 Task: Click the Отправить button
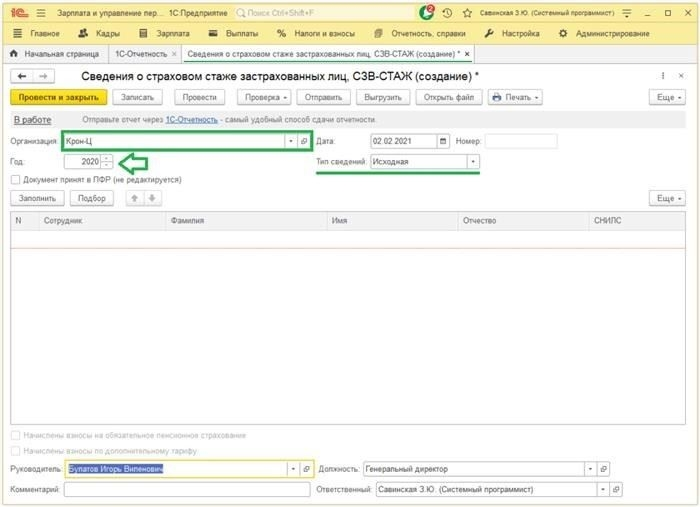[323, 97]
